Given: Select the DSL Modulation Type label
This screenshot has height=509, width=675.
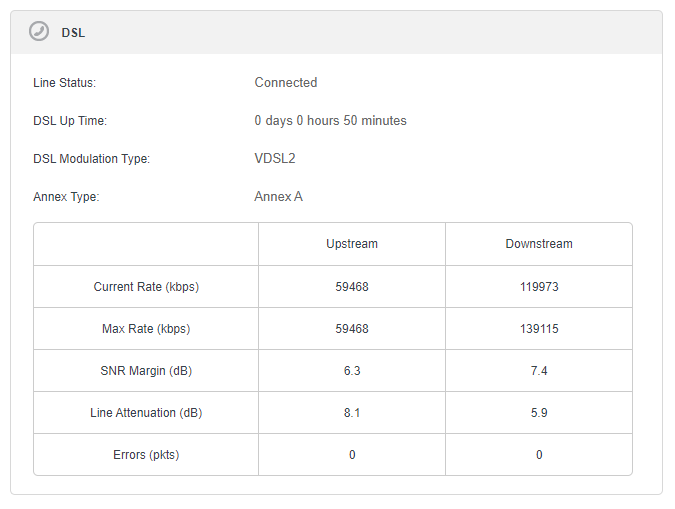Looking at the screenshot, I should tap(91, 159).
